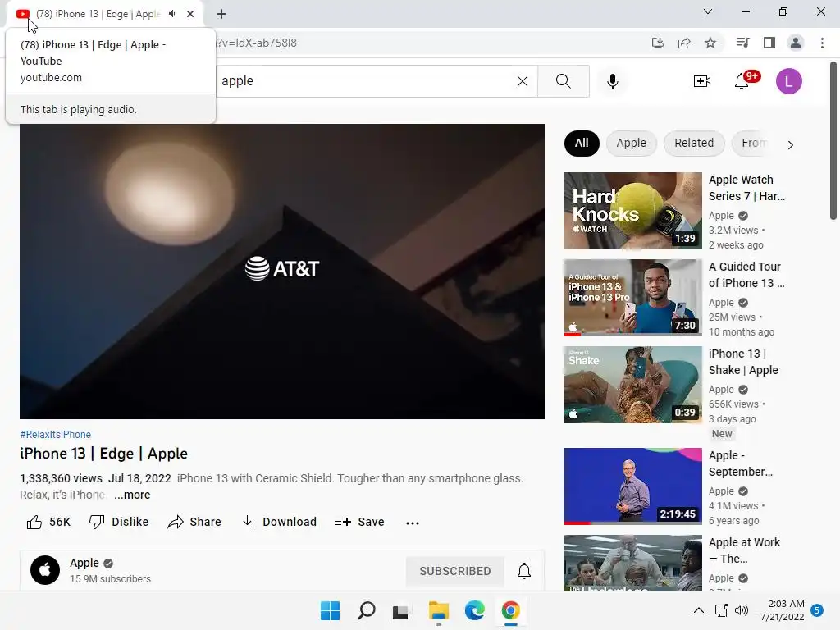The image size is (840, 630).
Task: Expand description with ...more
Action: (132, 495)
